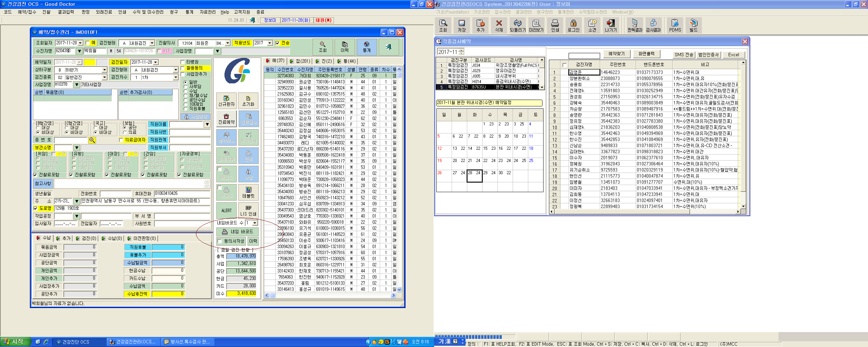Click the 삭제 red X toolbar icon
The width and height of the screenshot is (868, 347).
coord(499,25)
